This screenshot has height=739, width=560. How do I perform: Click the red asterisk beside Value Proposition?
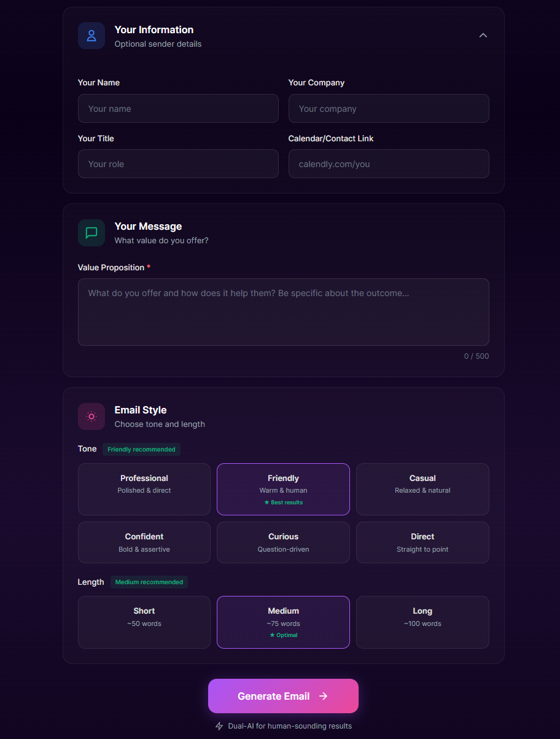(147, 266)
